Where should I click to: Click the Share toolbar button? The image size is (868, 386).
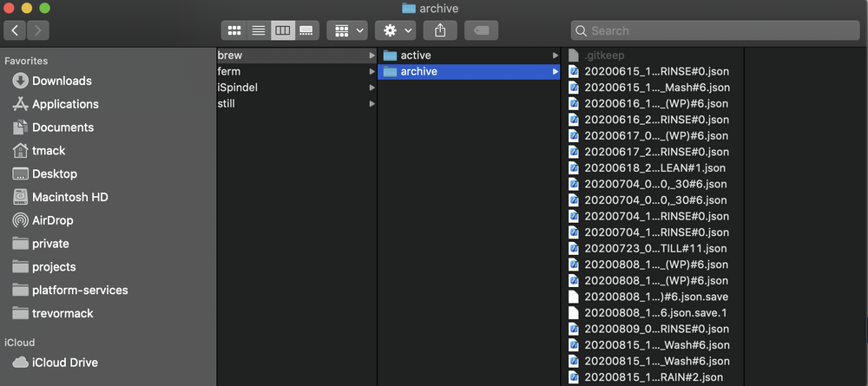pyautogui.click(x=440, y=30)
